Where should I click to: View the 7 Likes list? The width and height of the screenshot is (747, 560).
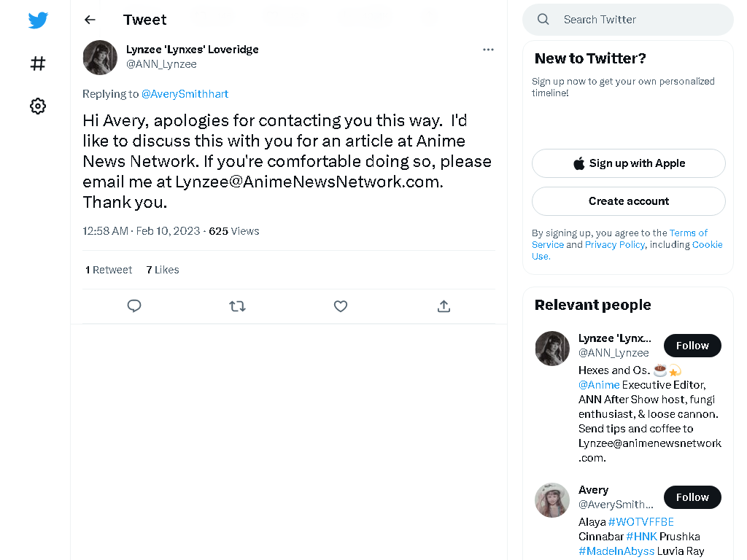click(163, 270)
